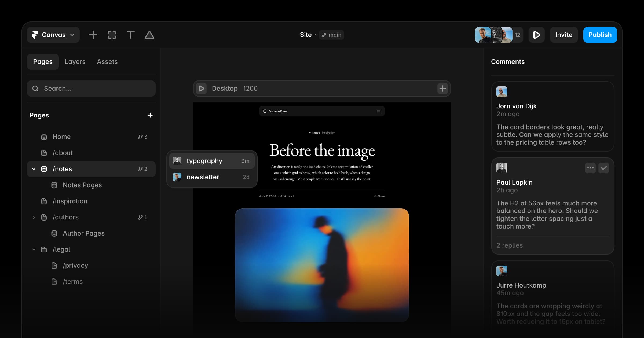Click the Notes back link
644x338 pixels.
click(x=314, y=133)
